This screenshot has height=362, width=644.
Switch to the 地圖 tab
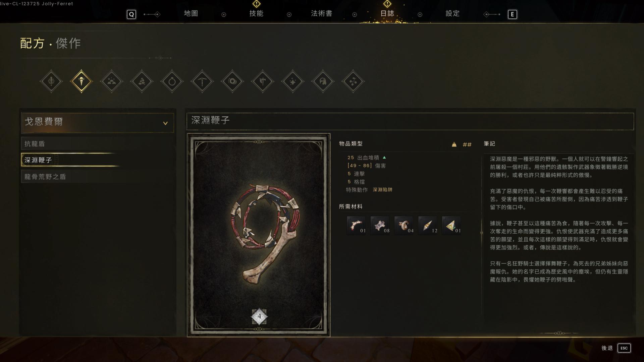point(191,13)
